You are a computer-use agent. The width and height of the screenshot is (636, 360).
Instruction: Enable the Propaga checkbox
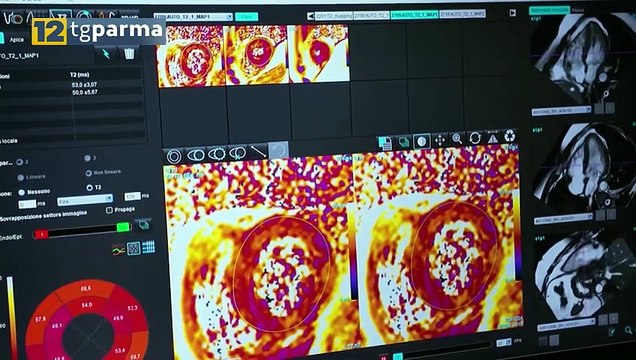tap(109, 210)
